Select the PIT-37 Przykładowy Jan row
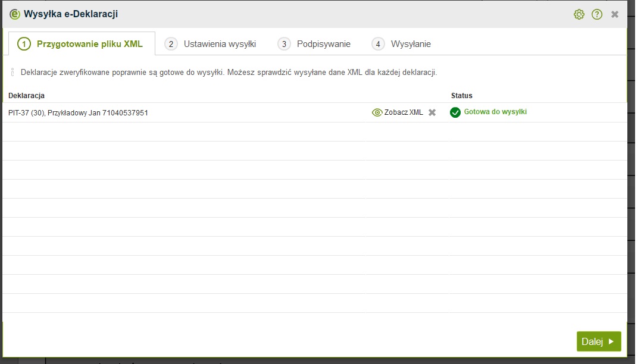Viewport: 644px width, 364px height. (x=78, y=112)
